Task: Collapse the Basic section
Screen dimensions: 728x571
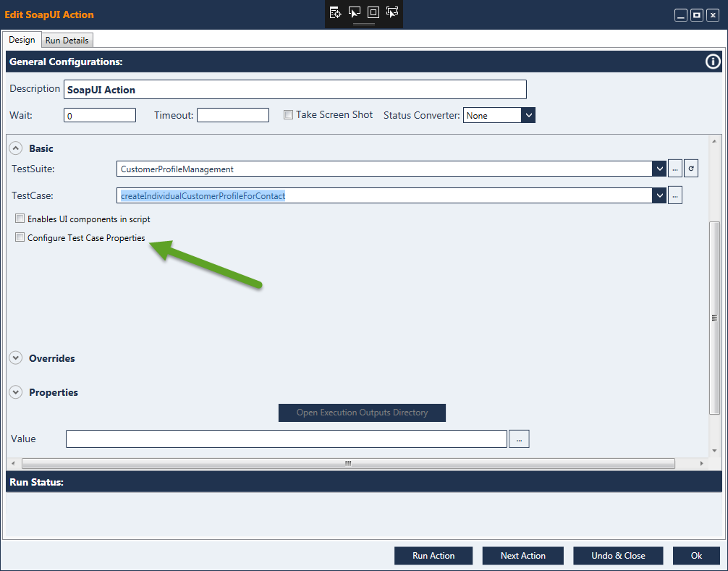Action: (15, 148)
